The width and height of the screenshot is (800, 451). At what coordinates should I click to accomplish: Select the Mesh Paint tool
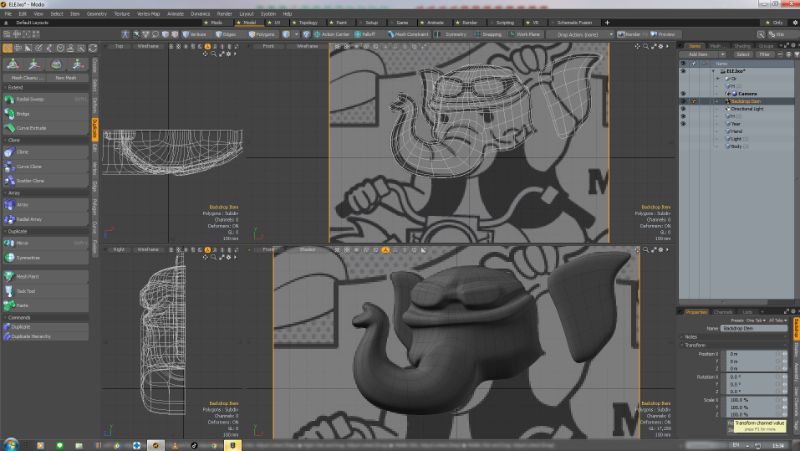click(x=45, y=277)
